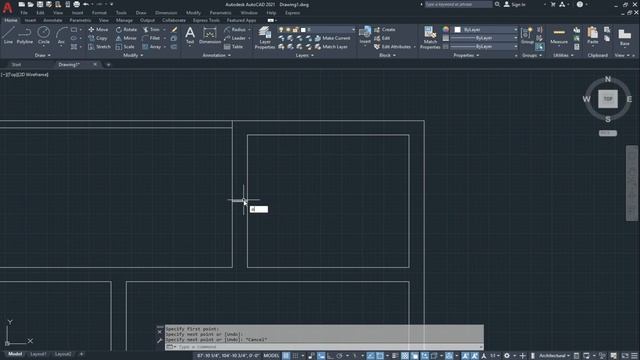The image size is (640, 360).
Task: Click the Plot printer icon in quick access toolbar
Action: click(76, 4)
